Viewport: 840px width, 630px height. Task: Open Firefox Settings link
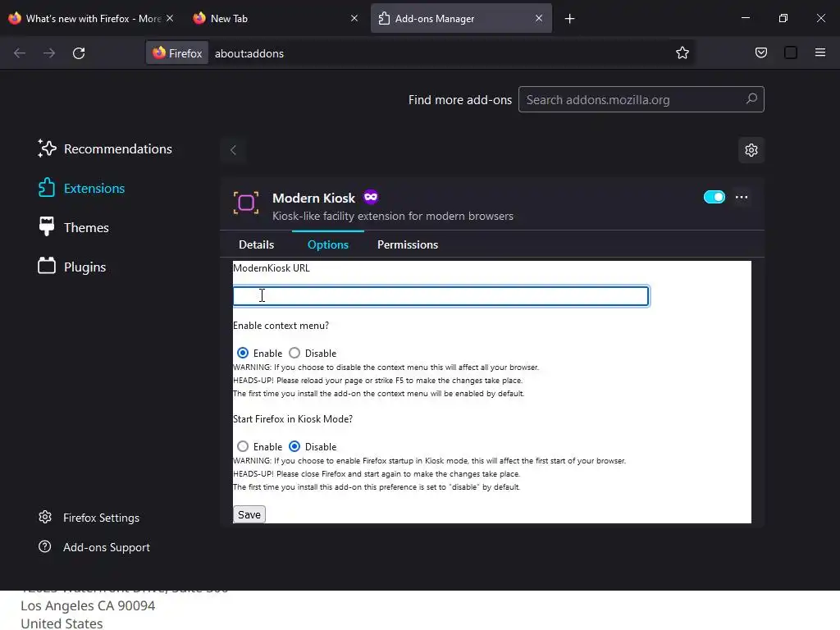[89, 518]
